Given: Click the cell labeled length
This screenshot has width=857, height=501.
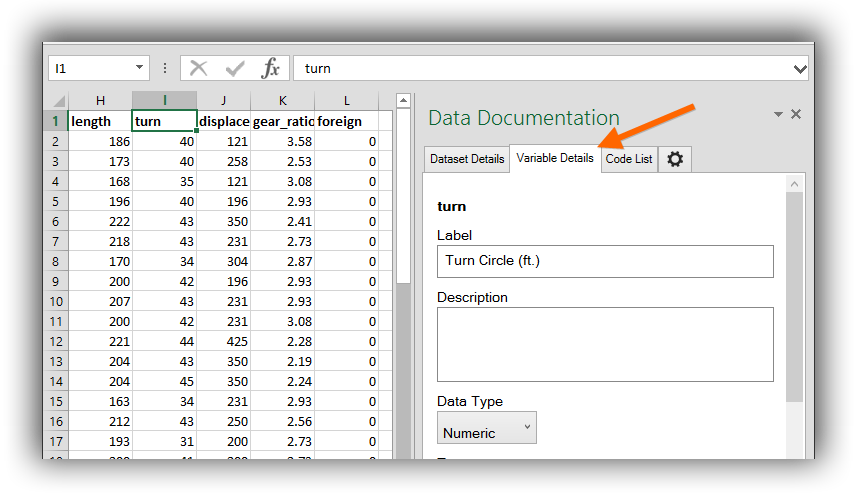Looking at the screenshot, I should click(100, 121).
